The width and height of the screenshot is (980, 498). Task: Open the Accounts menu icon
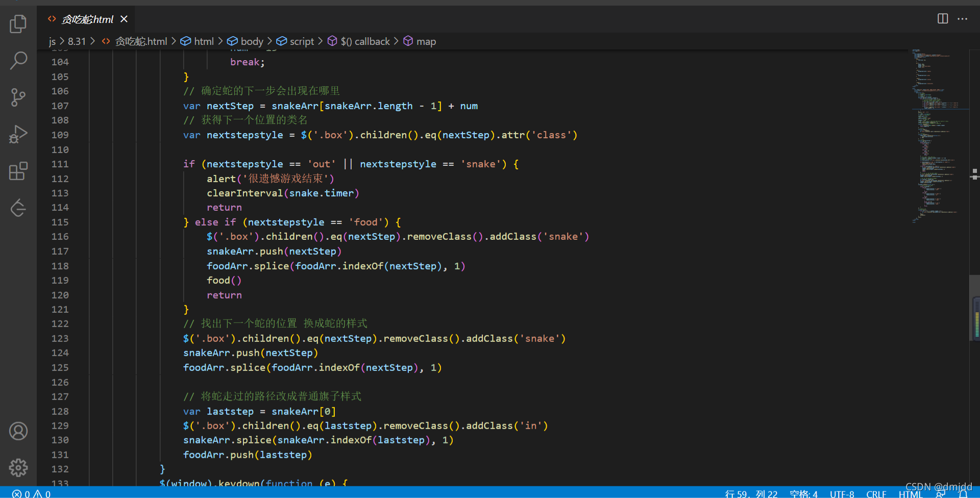18,431
